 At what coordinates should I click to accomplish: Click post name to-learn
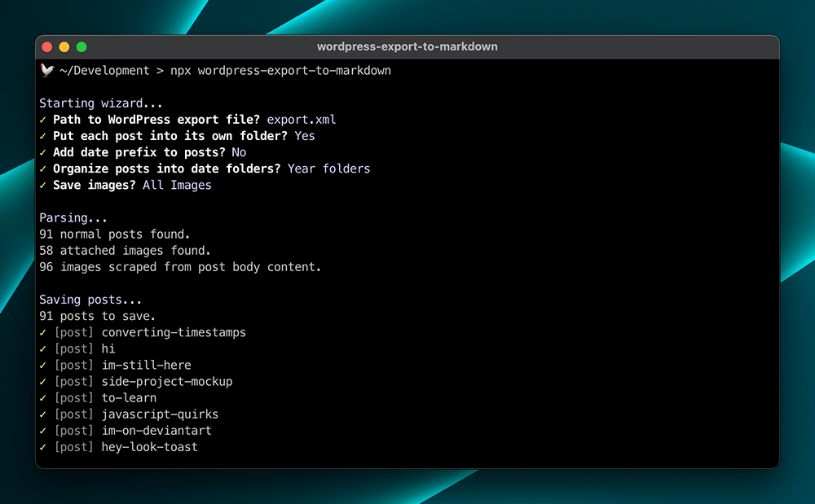tap(129, 398)
